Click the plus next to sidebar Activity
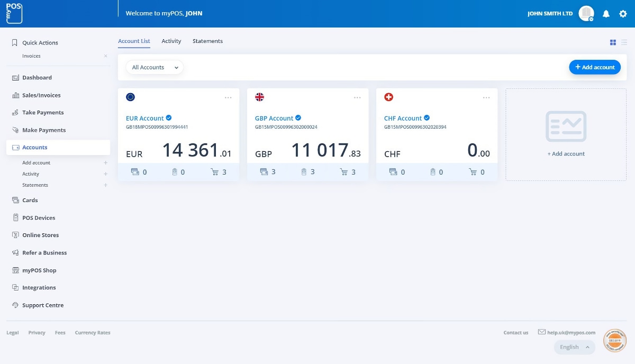Screen dimensions: 635x364 point(106,174)
